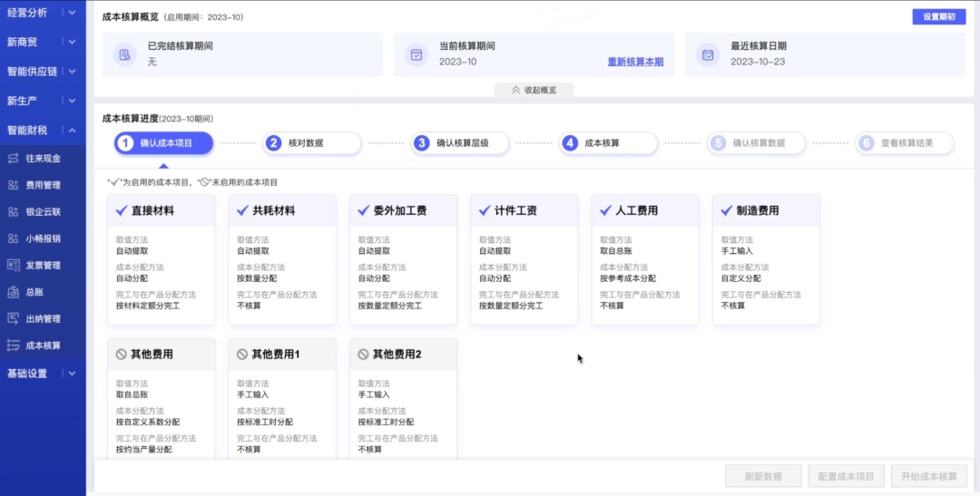
Task: Go to step 查看核算结果
Action: coord(905,143)
